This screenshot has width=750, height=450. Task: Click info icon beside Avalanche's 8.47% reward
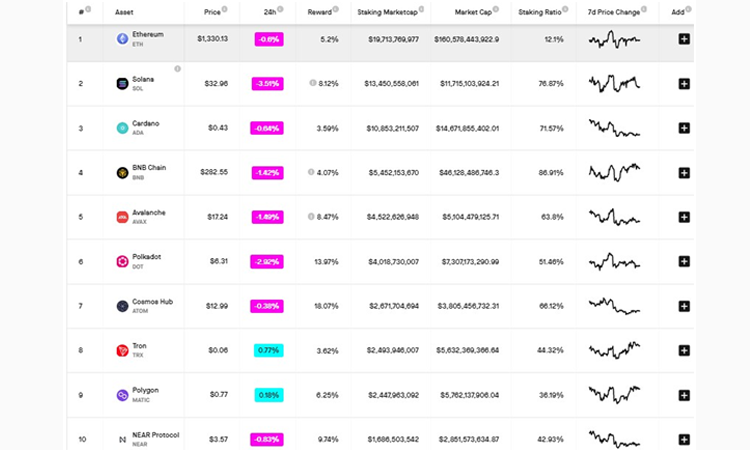(311, 217)
